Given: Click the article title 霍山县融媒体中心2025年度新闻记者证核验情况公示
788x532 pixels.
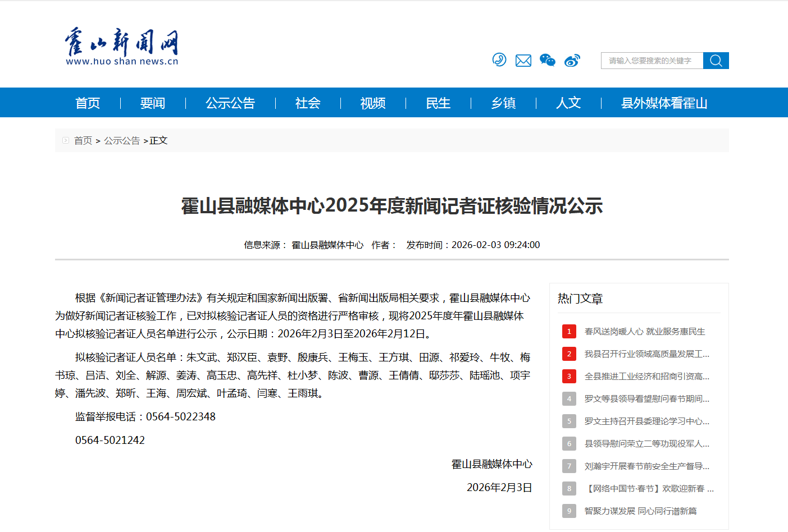Looking at the screenshot, I should point(392,206).
